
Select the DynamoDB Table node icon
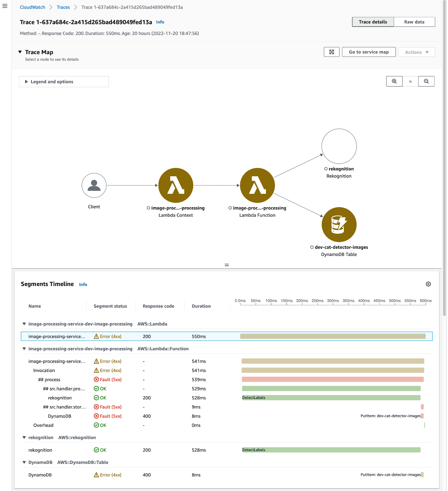339,225
